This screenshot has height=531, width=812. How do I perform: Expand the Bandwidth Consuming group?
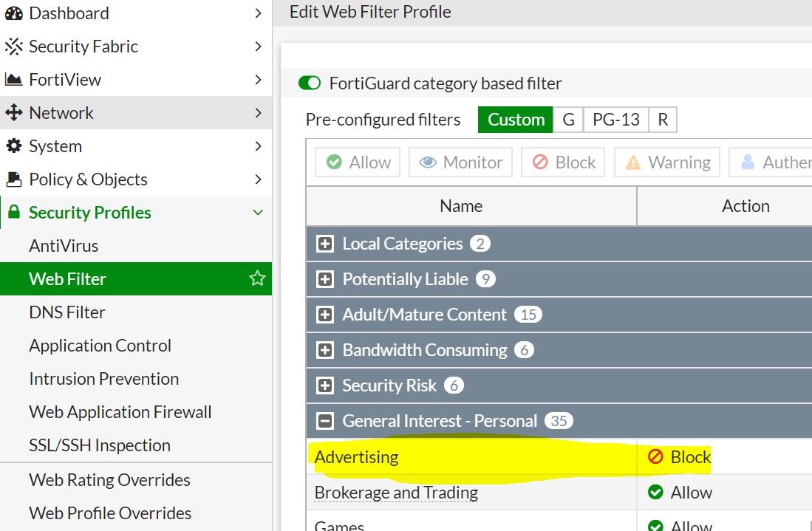324,350
